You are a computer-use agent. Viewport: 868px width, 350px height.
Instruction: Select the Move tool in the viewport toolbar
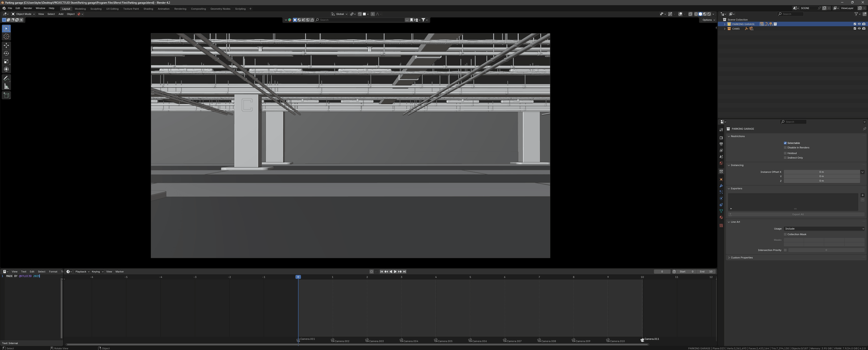pos(6,45)
